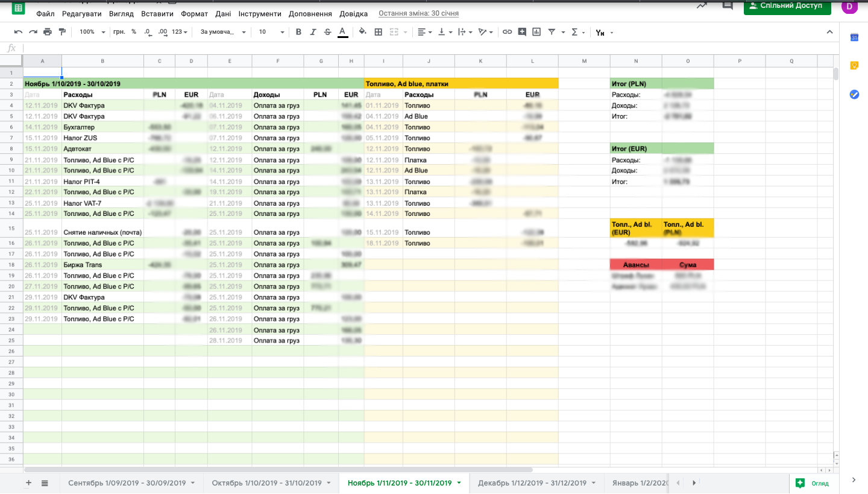Open Google Sheets home icon
The height and width of the screenshot is (494, 868).
pyautogui.click(x=18, y=8)
